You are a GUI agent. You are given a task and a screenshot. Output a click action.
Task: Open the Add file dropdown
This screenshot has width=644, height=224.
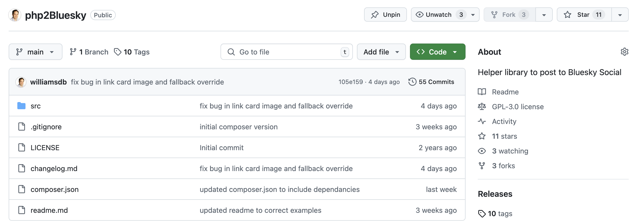[381, 52]
